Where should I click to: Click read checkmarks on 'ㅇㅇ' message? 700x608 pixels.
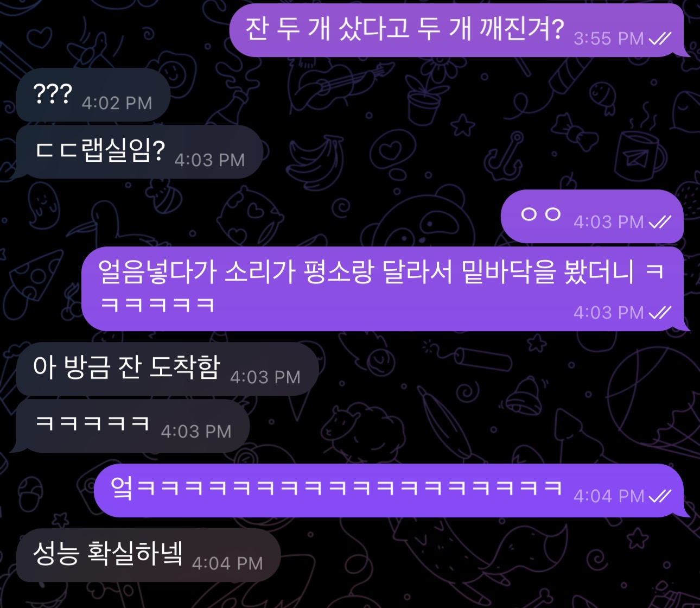click(660, 221)
